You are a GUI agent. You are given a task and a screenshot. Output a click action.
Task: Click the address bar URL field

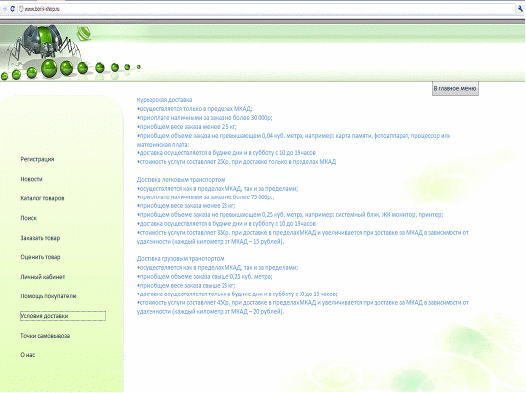pyautogui.click(x=267, y=9)
